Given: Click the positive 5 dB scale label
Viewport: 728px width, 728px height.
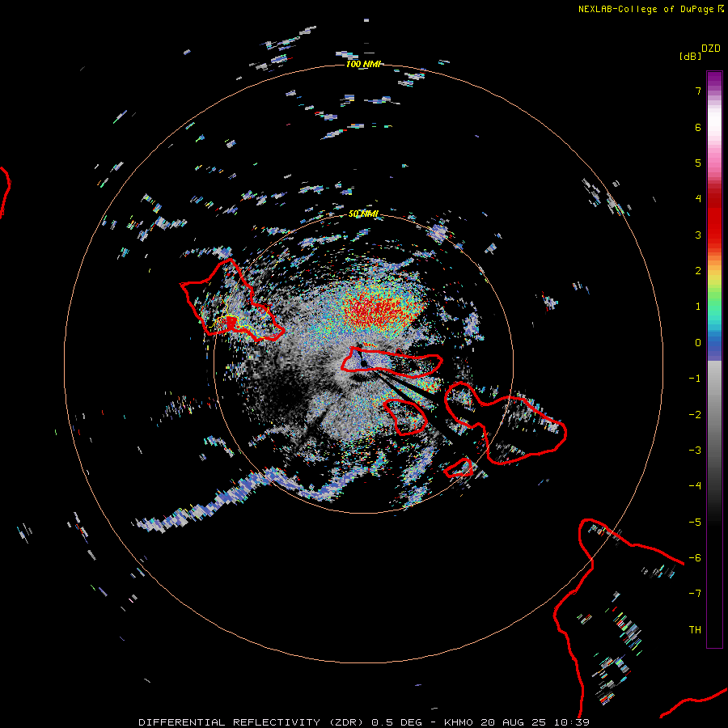Looking at the screenshot, I should pyautogui.click(x=698, y=163).
